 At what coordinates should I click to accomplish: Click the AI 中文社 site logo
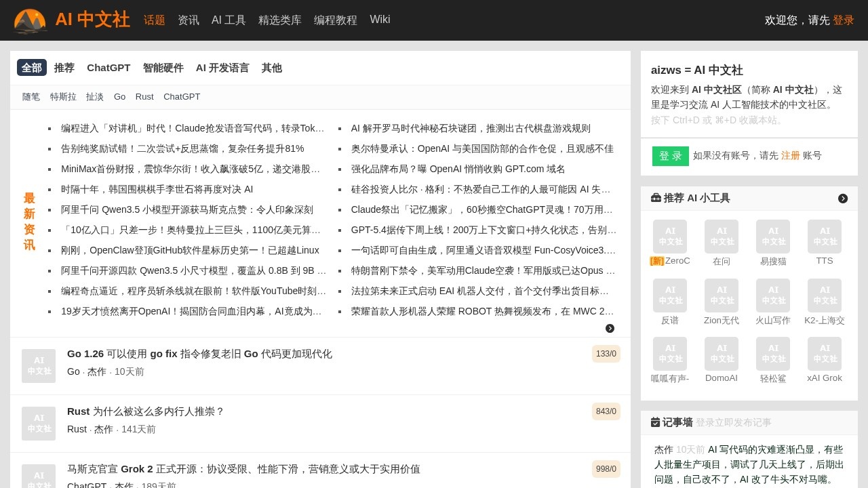(71, 20)
